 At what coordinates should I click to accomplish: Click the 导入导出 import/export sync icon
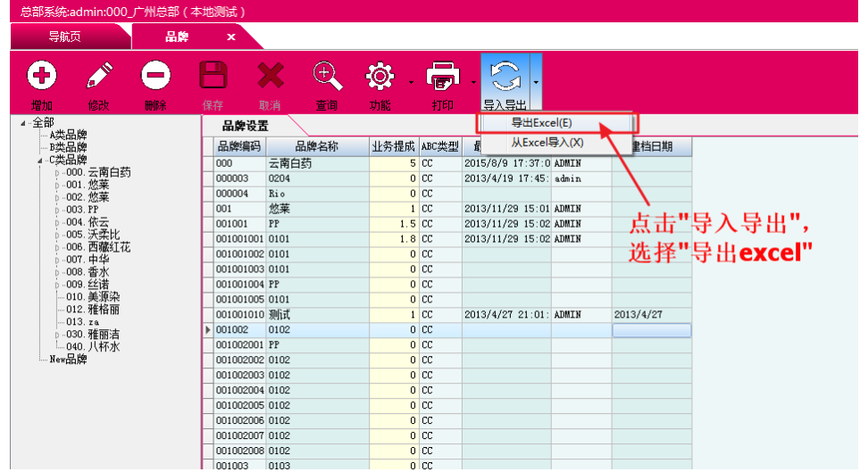pos(505,76)
